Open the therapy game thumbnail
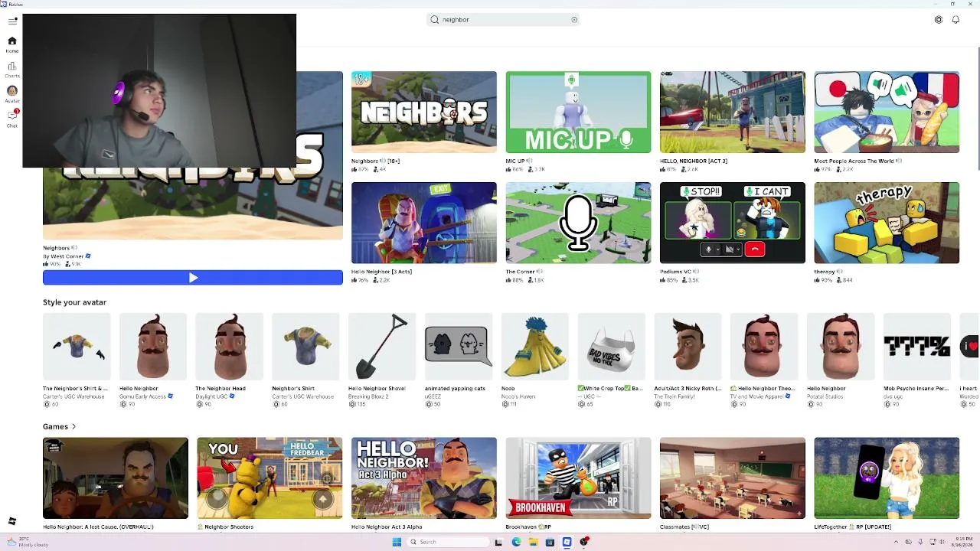Screen dimensions: 980x551 coord(887,223)
